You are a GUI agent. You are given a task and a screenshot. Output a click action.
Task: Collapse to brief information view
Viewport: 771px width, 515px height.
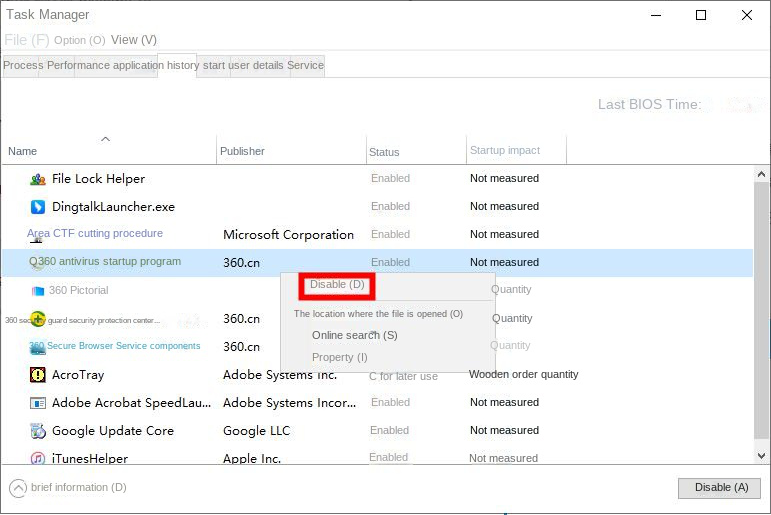pyautogui.click(x=19, y=488)
